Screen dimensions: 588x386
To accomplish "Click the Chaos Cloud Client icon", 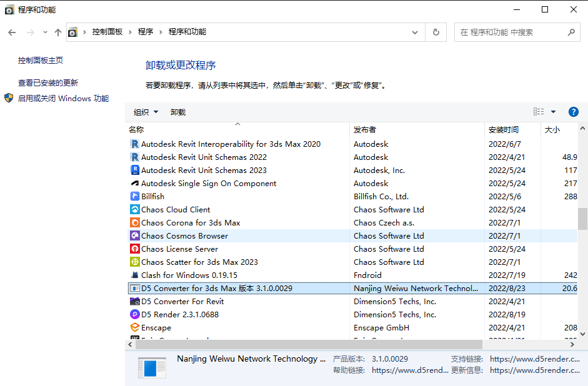I will [x=134, y=209].
